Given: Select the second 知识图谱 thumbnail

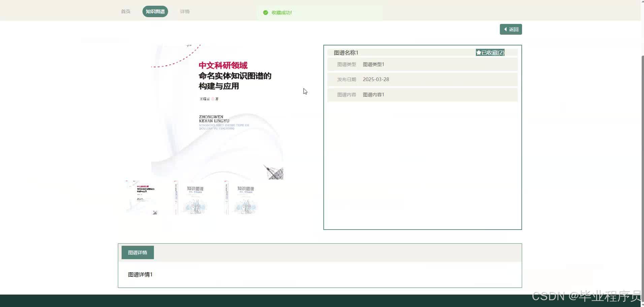Looking at the screenshot, I should click(192, 198).
